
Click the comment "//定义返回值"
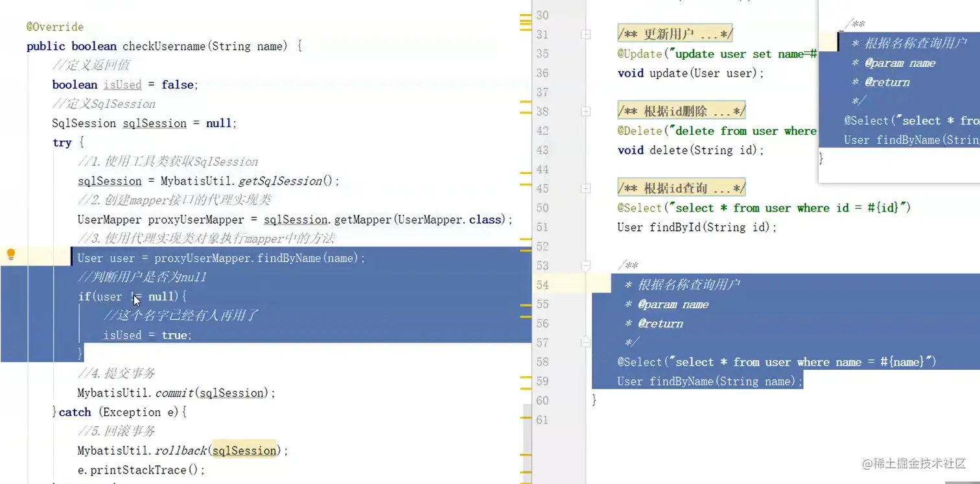pos(91,66)
